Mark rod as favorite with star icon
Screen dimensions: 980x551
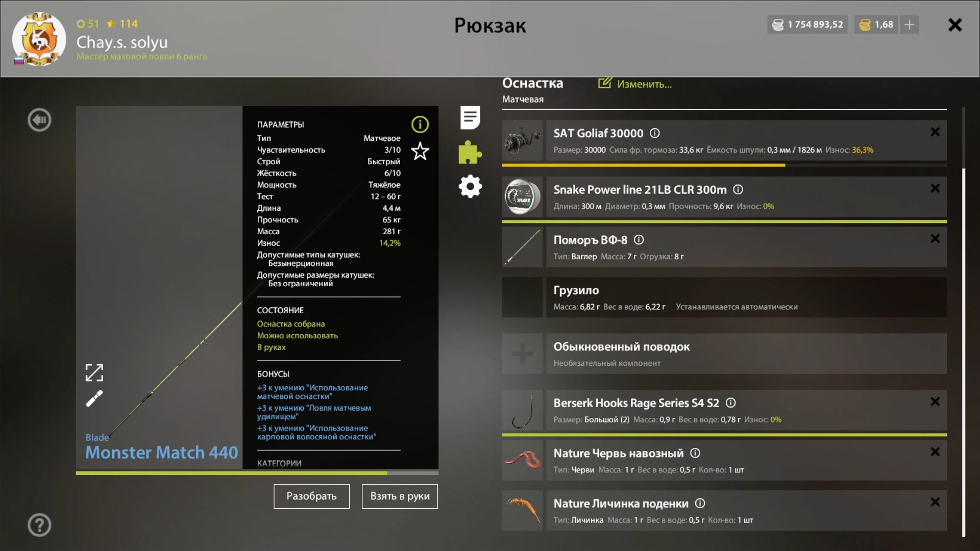coord(420,151)
